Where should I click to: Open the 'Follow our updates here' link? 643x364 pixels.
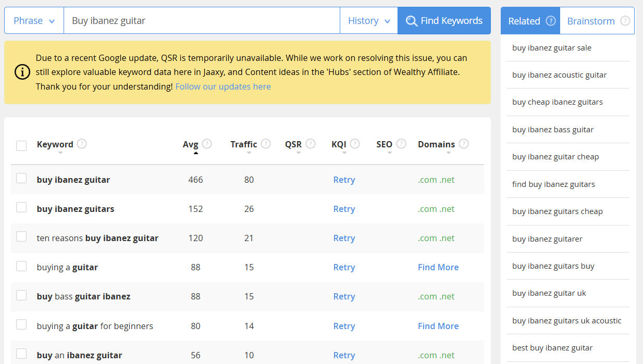click(223, 86)
